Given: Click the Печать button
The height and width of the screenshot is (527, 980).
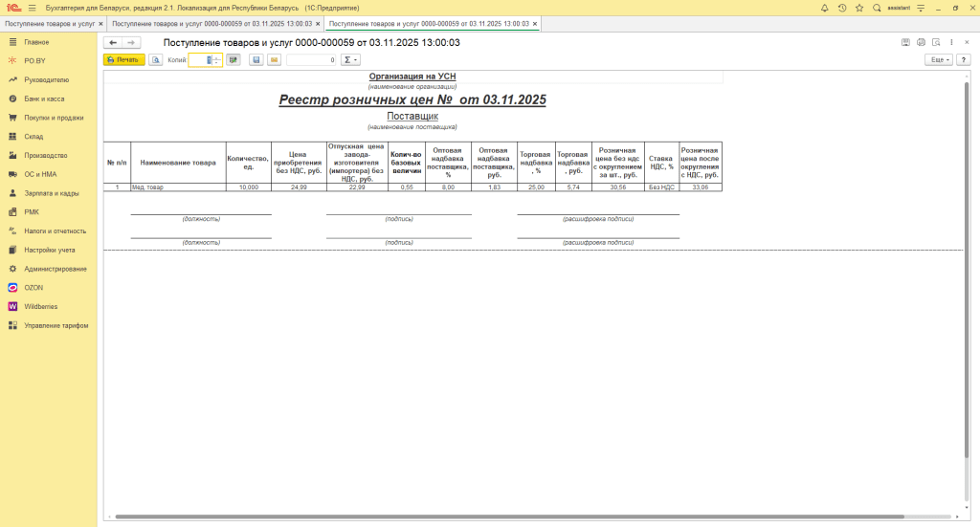Looking at the screenshot, I should click(124, 60).
